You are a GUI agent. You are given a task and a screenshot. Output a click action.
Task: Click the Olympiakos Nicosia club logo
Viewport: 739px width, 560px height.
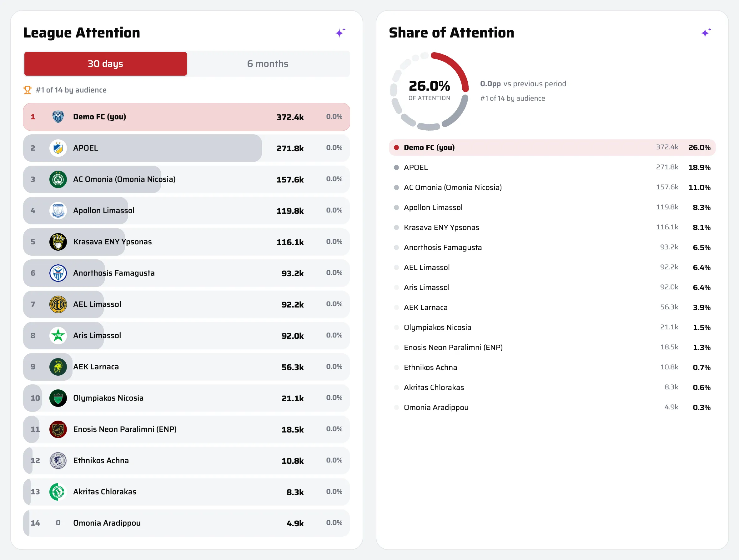58,398
